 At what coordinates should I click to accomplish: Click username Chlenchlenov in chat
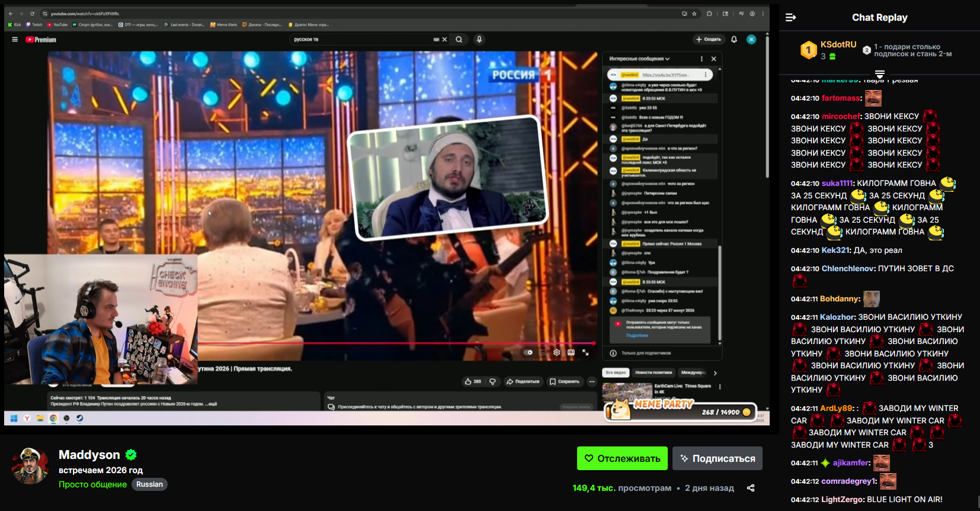[x=848, y=269]
